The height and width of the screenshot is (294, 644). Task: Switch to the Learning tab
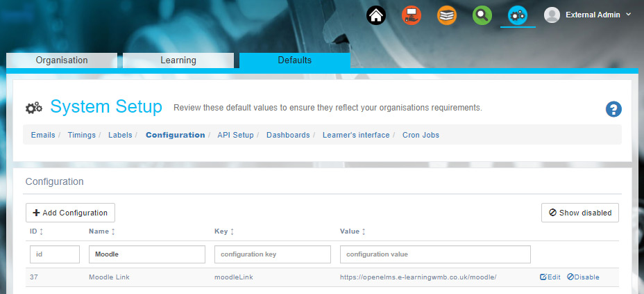tap(178, 60)
